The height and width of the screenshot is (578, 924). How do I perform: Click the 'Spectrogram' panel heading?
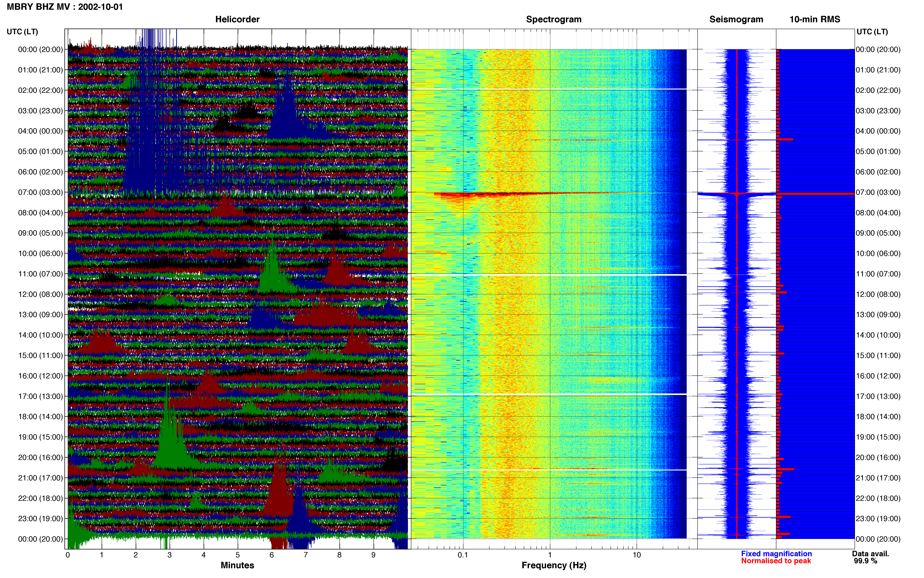(554, 20)
